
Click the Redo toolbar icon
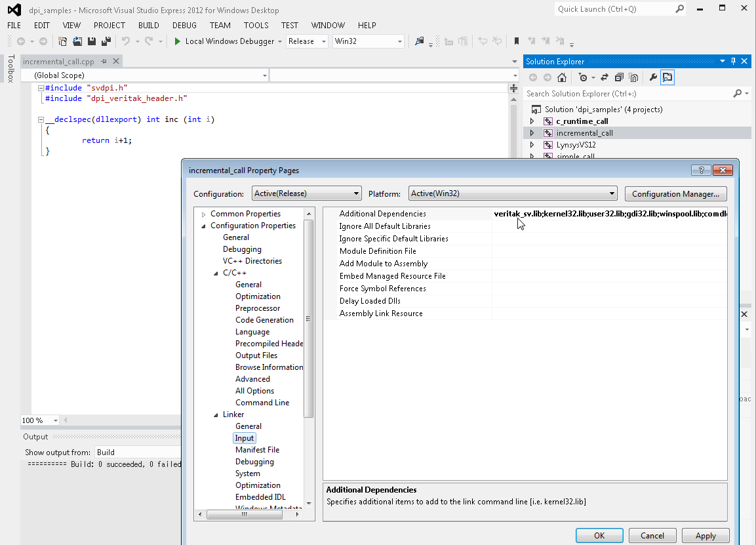[149, 41]
